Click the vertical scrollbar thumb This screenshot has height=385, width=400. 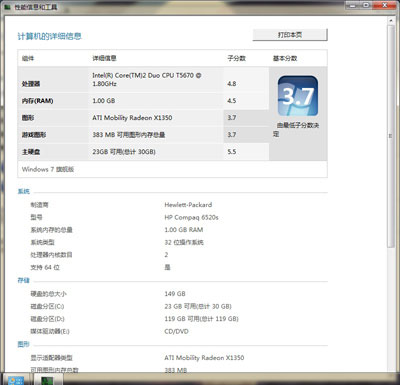click(391, 136)
